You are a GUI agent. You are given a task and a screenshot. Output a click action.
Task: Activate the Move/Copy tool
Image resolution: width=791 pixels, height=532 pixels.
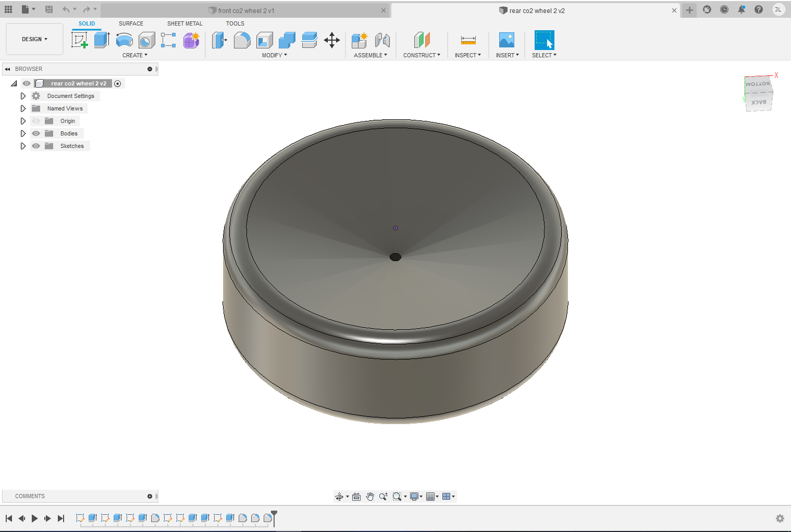click(332, 40)
